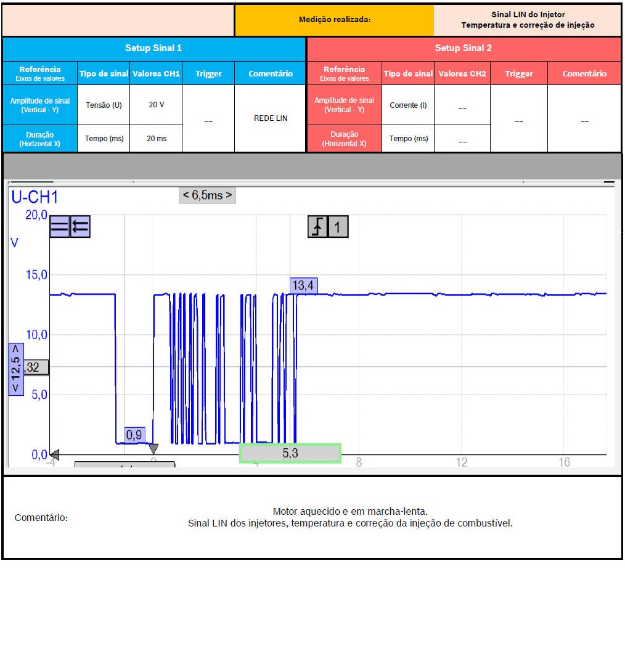Click the green-bordered 5,3 time cursor
The width and height of the screenshot is (625, 672).
pos(290,453)
